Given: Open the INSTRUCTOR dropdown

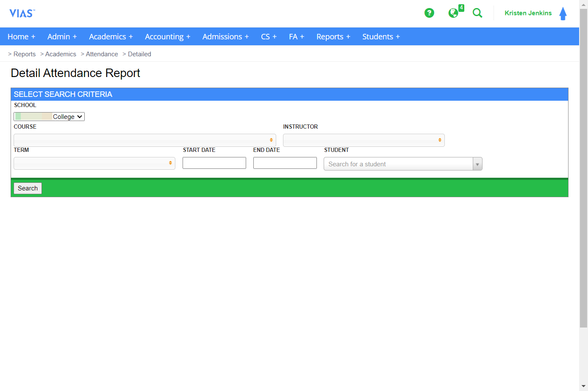Looking at the screenshot, I should click(363, 140).
